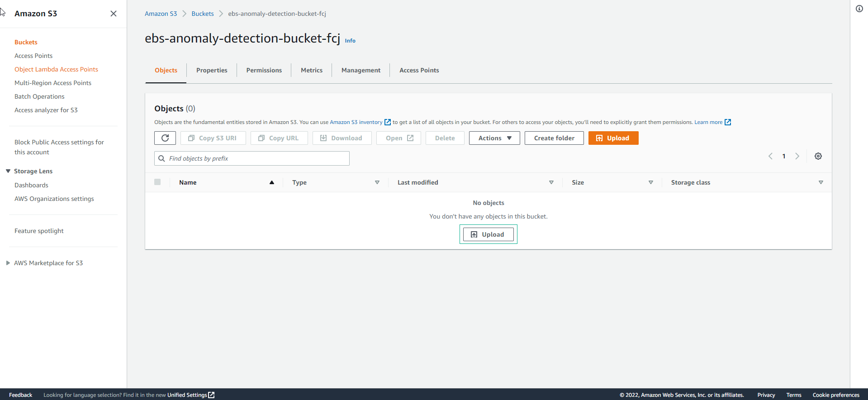868x400 pixels.
Task: Close the Amazon S3 navigation panel
Action: [114, 14]
